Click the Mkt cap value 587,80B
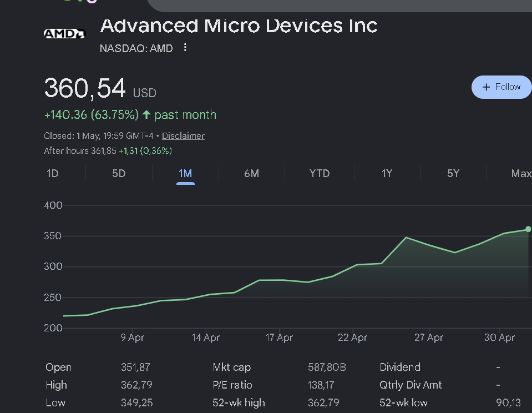Image resolution: width=532 pixels, height=413 pixels. [x=327, y=367]
